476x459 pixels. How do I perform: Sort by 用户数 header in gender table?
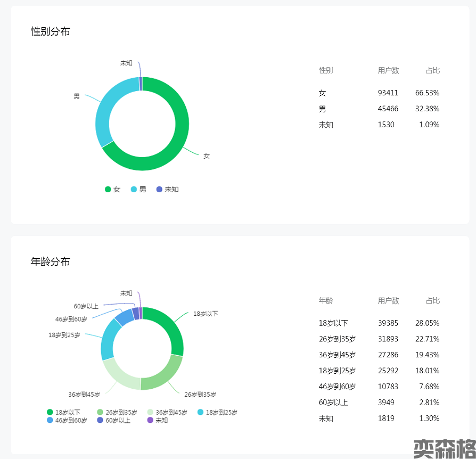pyautogui.click(x=388, y=70)
